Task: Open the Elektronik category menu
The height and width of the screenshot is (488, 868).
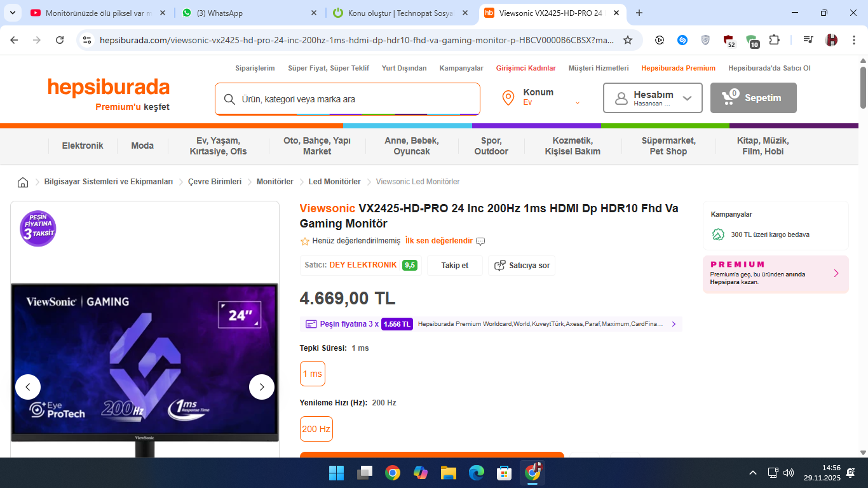Action: coord(83,146)
